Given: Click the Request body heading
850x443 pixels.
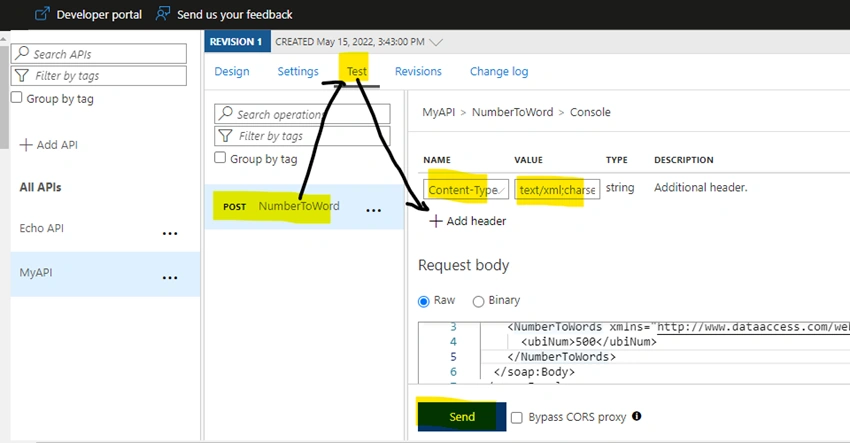Looking at the screenshot, I should 463,265.
